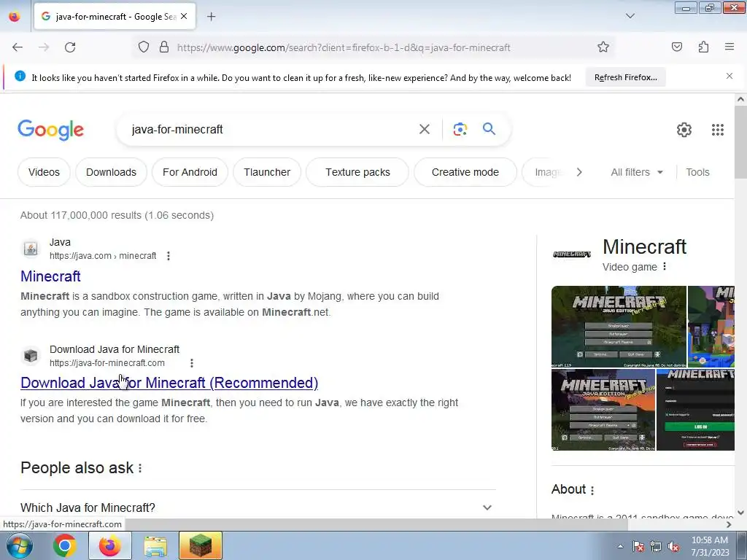747x560 pixels.
Task: Search by image with the Google Lens icon
Action: [x=460, y=129]
